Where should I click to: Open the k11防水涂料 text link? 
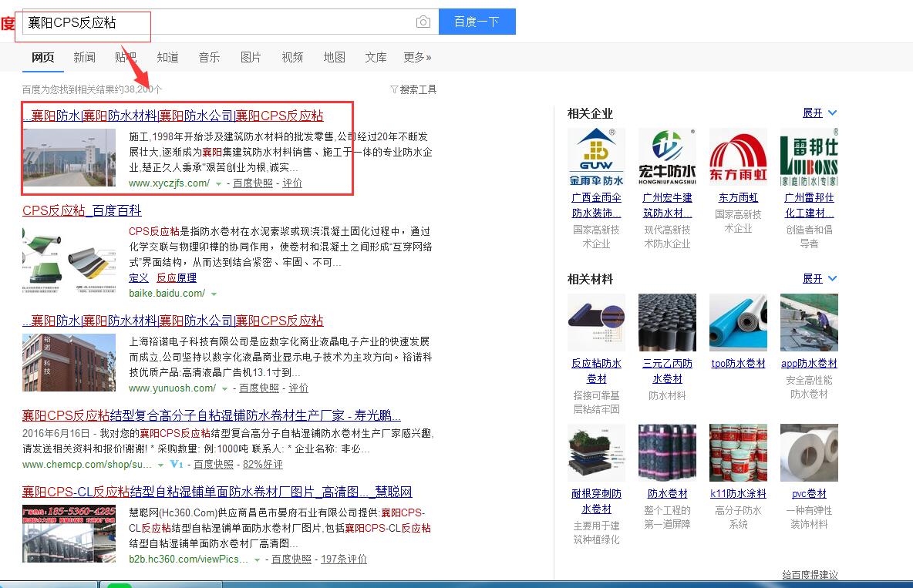pyautogui.click(x=738, y=494)
